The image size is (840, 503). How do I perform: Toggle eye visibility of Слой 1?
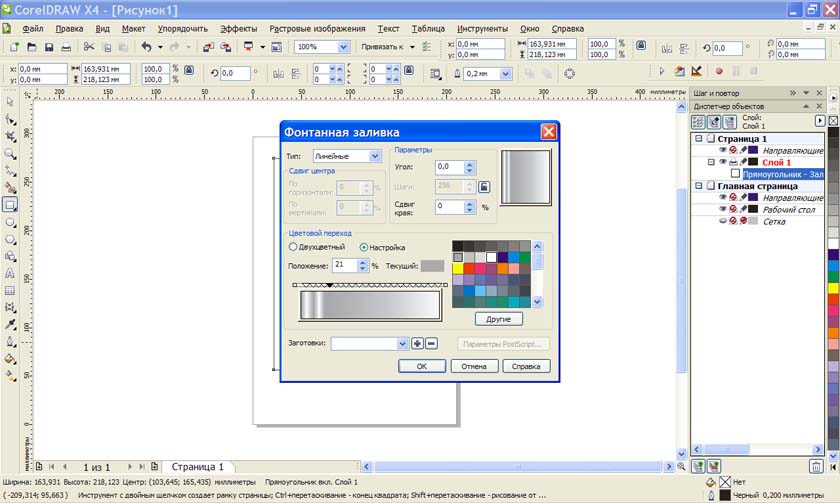[723, 162]
